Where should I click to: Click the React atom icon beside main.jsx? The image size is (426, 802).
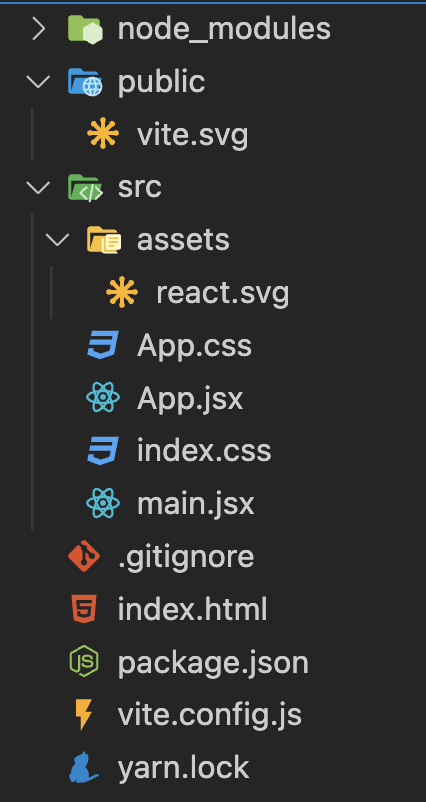(x=103, y=503)
